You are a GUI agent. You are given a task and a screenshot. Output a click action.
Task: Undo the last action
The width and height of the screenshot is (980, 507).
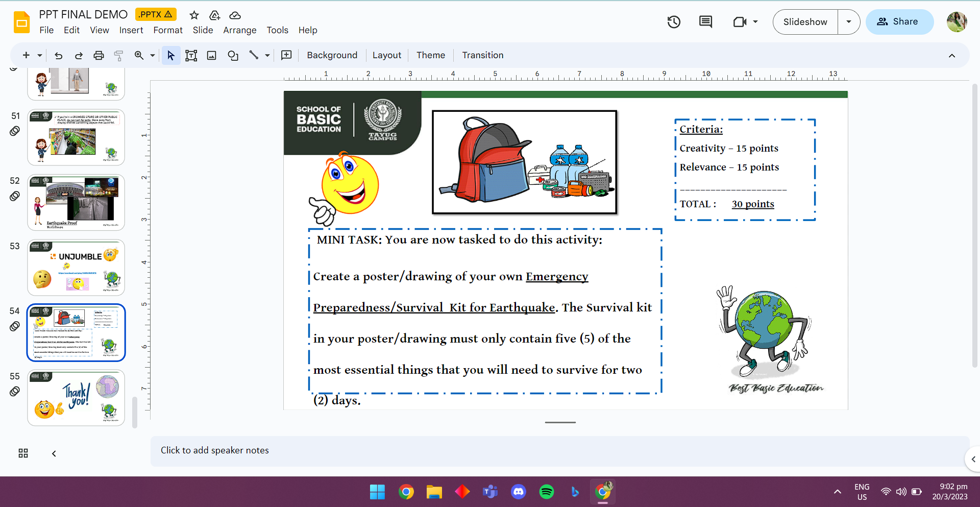pyautogui.click(x=59, y=55)
